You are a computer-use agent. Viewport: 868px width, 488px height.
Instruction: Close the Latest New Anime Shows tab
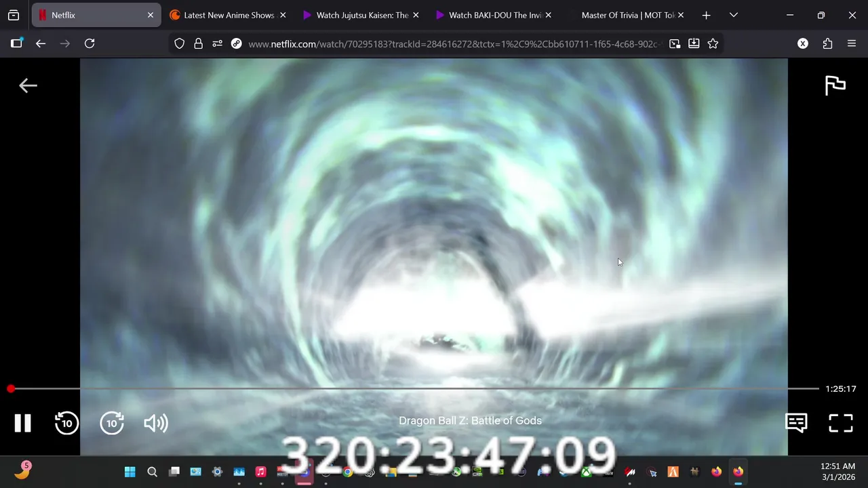(x=283, y=15)
